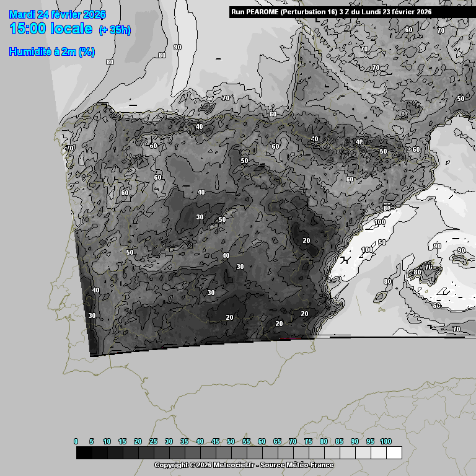Click the legend swatch labeled 25

[161, 453]
